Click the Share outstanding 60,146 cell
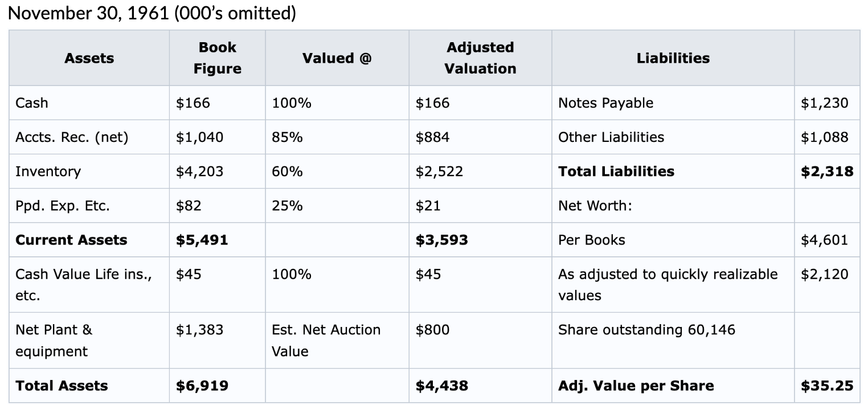868x409 pixels. [x=646, y=330]
